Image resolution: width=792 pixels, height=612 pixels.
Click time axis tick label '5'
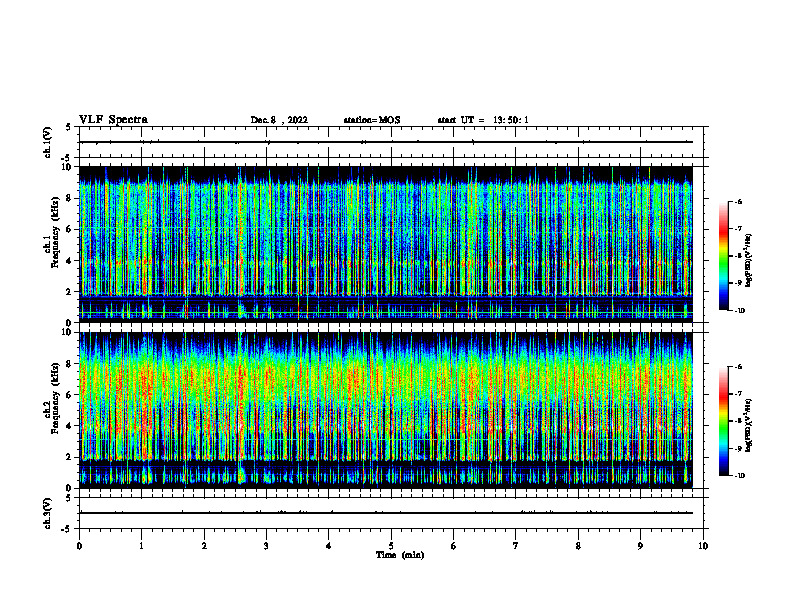391,546
